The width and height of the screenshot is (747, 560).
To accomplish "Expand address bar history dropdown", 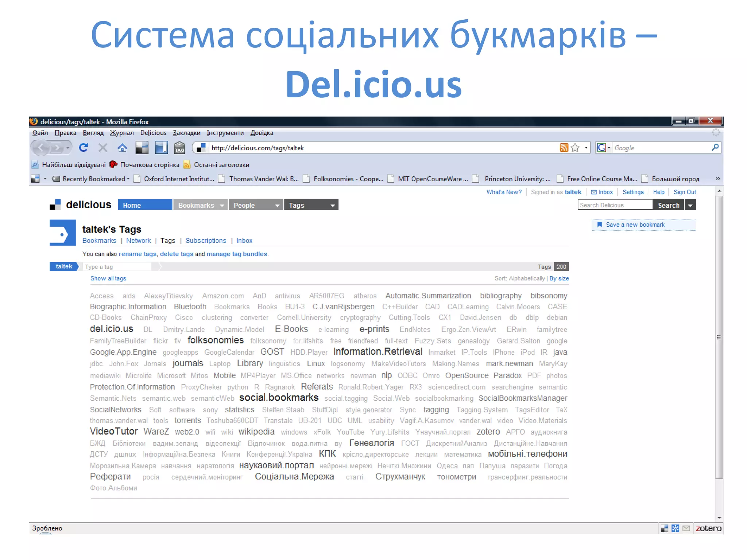I will click(x=586, y=148).
